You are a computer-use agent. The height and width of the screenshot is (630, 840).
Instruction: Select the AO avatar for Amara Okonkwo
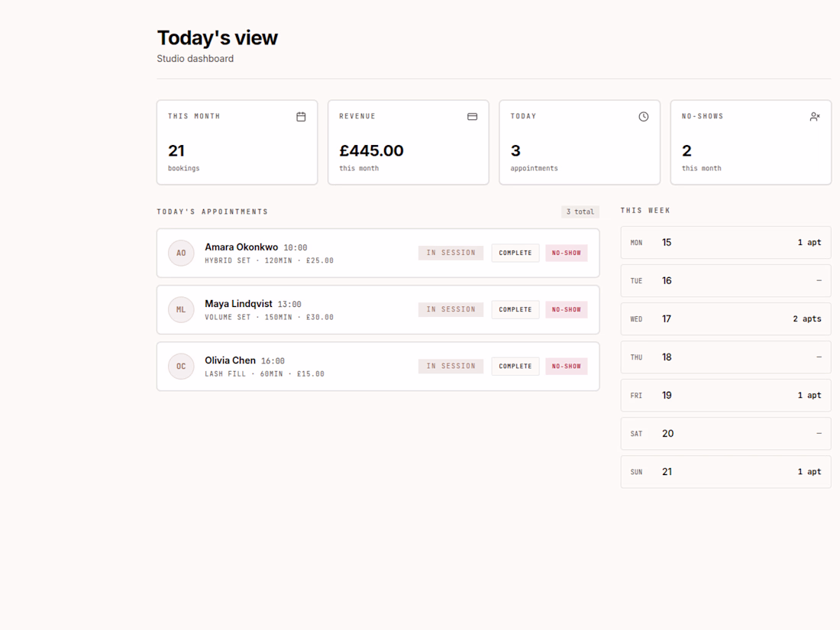tap(181, 253)
